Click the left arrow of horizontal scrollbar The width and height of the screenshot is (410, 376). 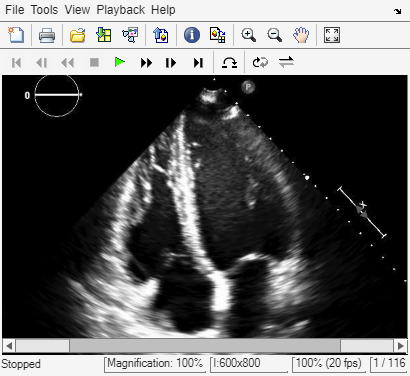point(9,346)
